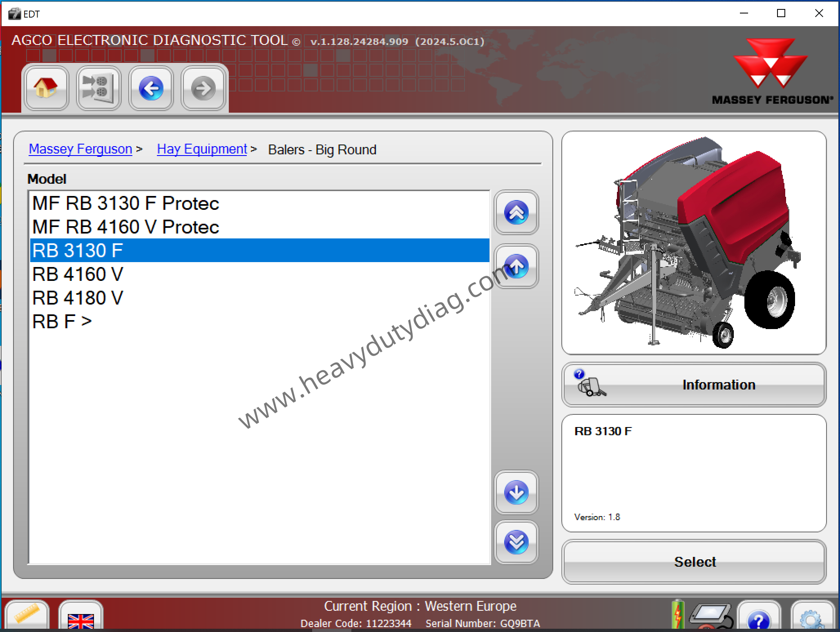
Task: Select model MF RB 3130 F Protec
Action: (260, 203)
